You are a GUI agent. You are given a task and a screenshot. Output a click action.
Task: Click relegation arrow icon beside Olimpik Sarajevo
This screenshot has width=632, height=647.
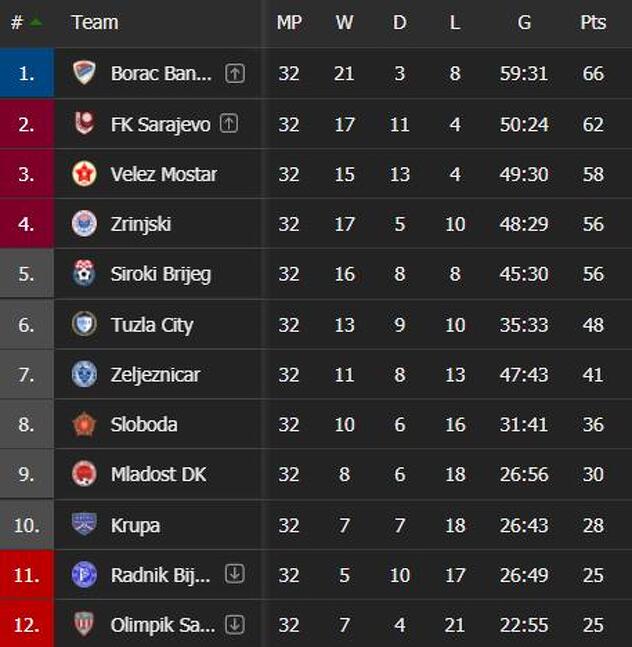pyautogui.click(x=235, y=624)
